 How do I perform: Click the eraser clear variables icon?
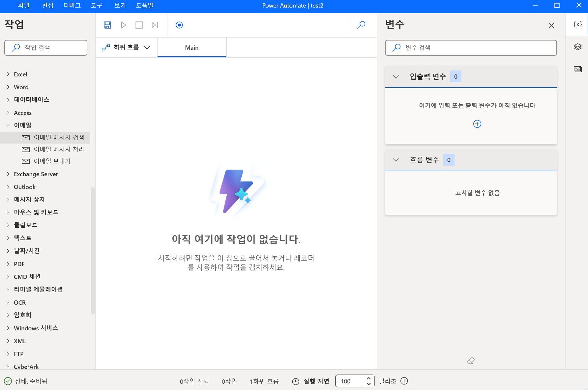point(471,361)
